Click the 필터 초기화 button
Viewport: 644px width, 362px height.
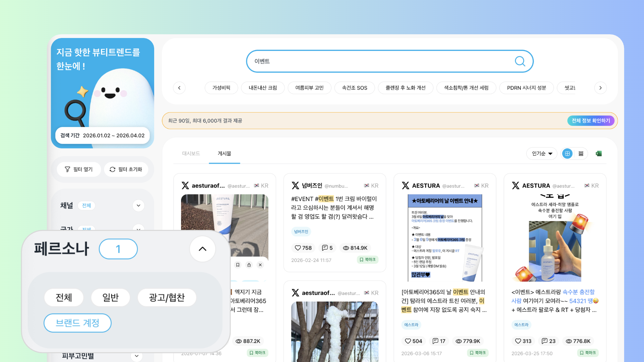(126, 169)
